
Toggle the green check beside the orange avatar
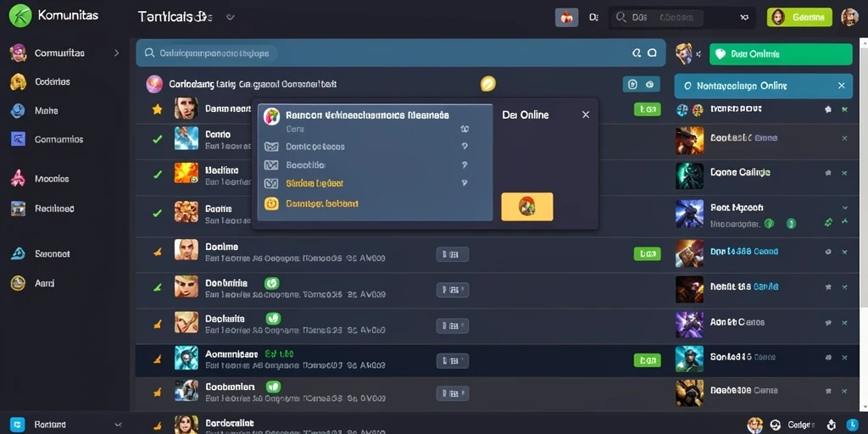[x=157, y=175]
